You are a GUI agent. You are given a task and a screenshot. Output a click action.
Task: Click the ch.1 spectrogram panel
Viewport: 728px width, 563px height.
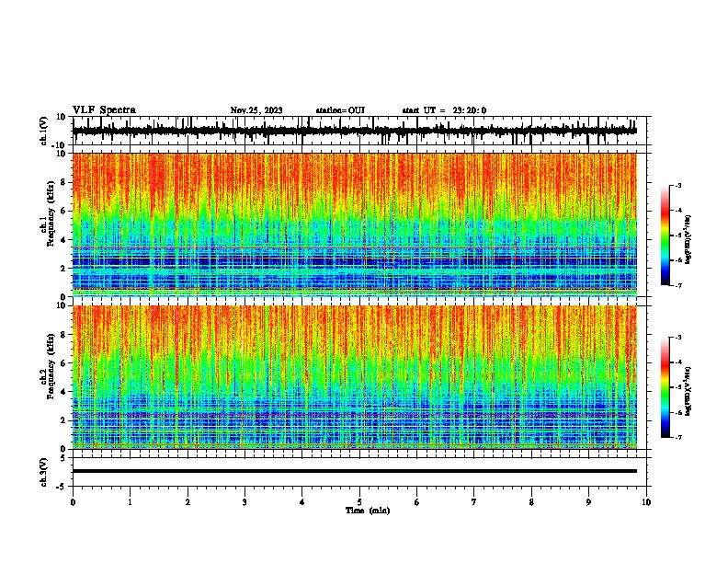[x=355, y=224]
